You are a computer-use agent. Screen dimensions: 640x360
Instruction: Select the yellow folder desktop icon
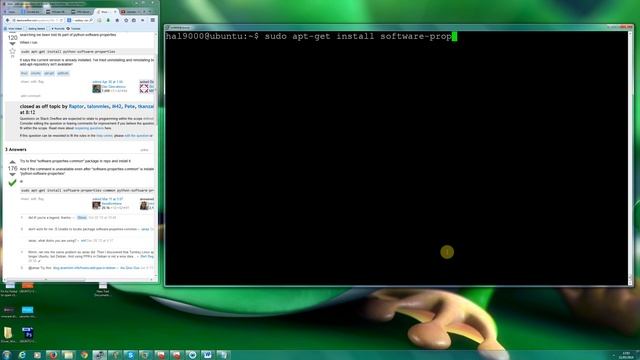coord(8,334)
